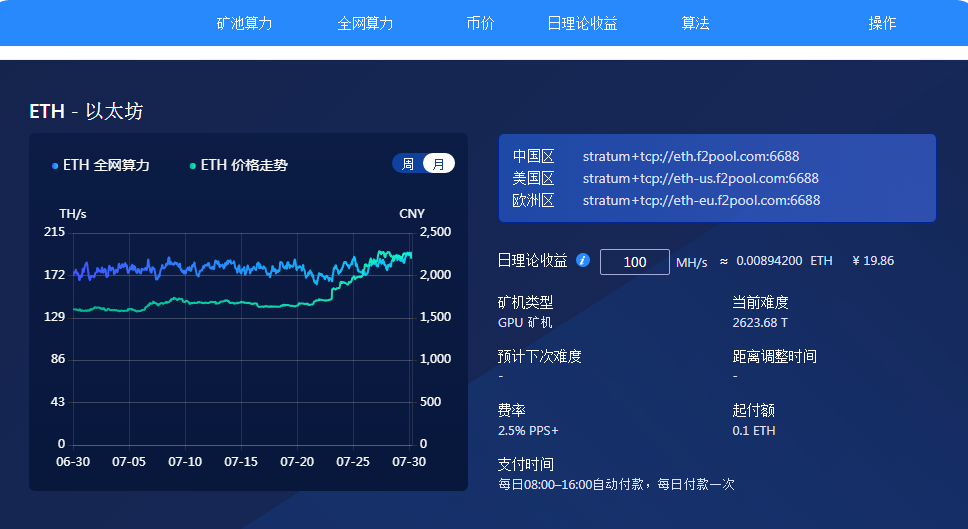
Task: Click the 2.5% PPS+ fee value
Action: point(528,431)
